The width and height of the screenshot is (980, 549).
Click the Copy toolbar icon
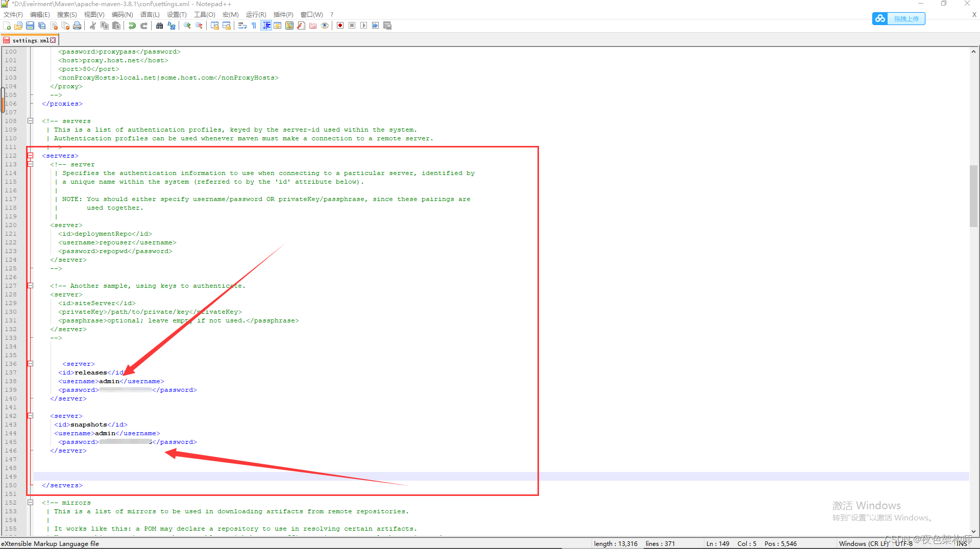[x=105, y=26]
